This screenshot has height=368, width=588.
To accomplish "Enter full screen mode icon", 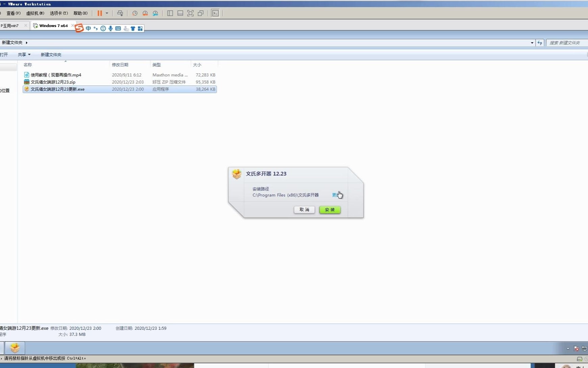I will [x=190, y=13].
